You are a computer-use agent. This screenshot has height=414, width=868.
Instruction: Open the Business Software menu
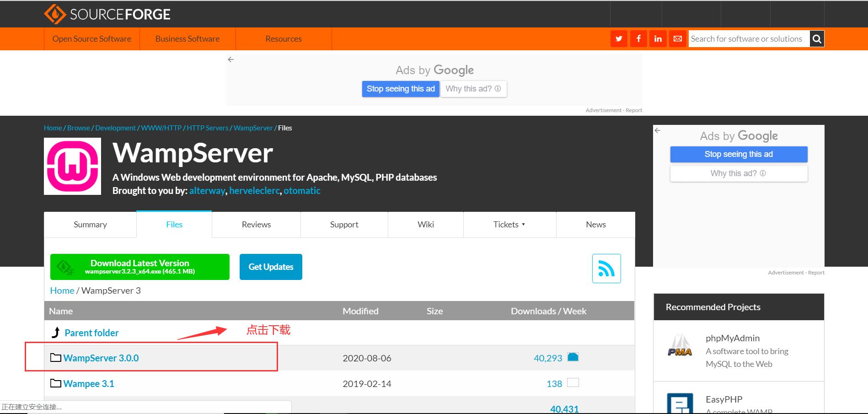pyautogui.click(x=188, y=39)
